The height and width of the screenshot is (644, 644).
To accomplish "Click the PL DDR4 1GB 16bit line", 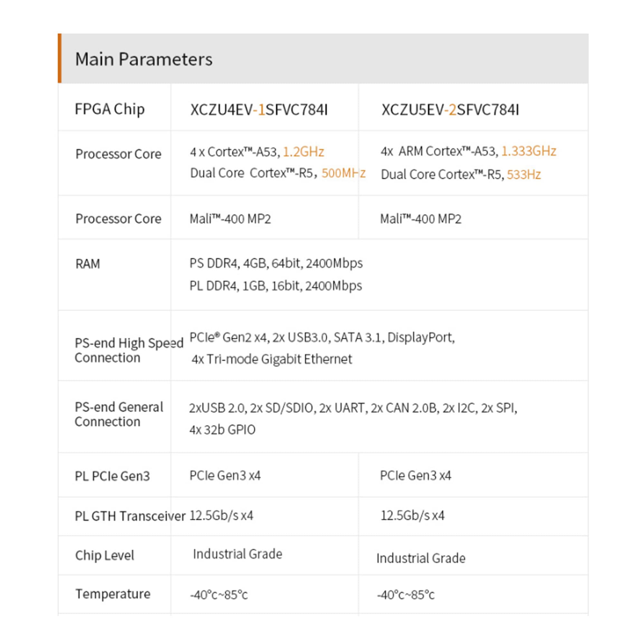I will [276, 286].
